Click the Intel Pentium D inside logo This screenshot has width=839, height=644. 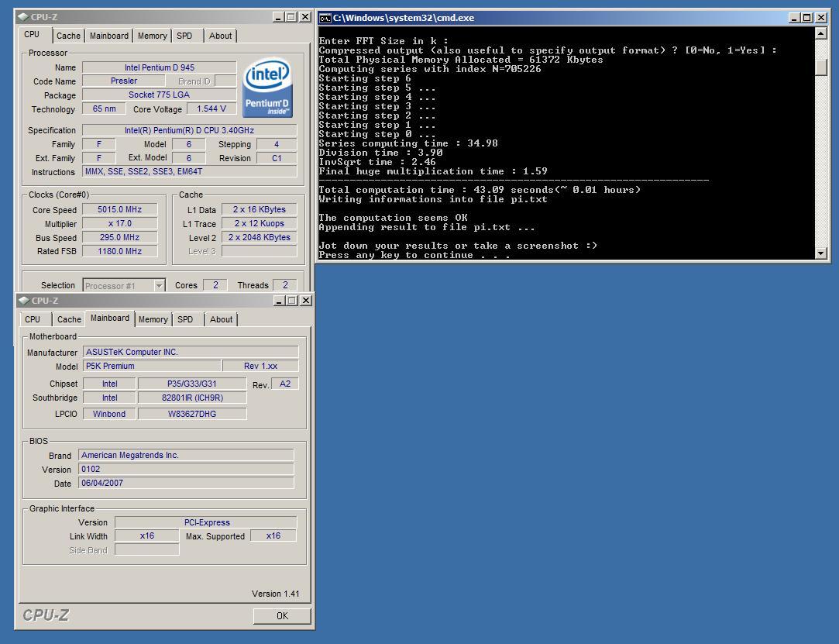click(267, 88)
